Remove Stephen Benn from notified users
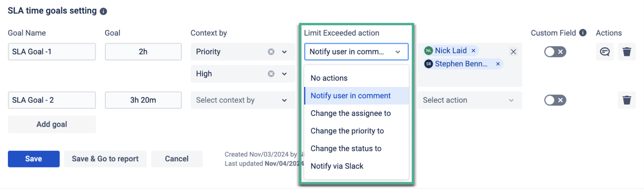Screen dimensions: 644x189 tap(498, 64)
